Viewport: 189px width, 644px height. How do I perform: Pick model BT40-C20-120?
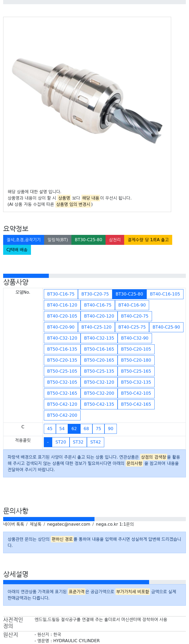[99, 316]
